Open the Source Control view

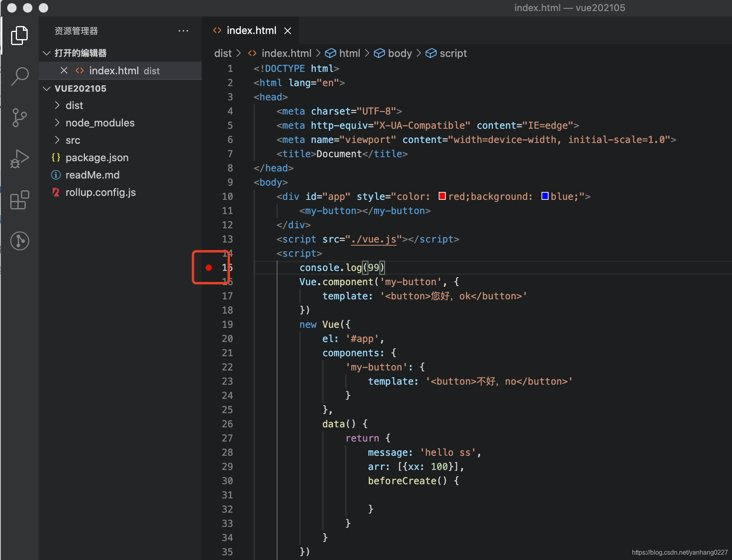(x=19, y=117)
